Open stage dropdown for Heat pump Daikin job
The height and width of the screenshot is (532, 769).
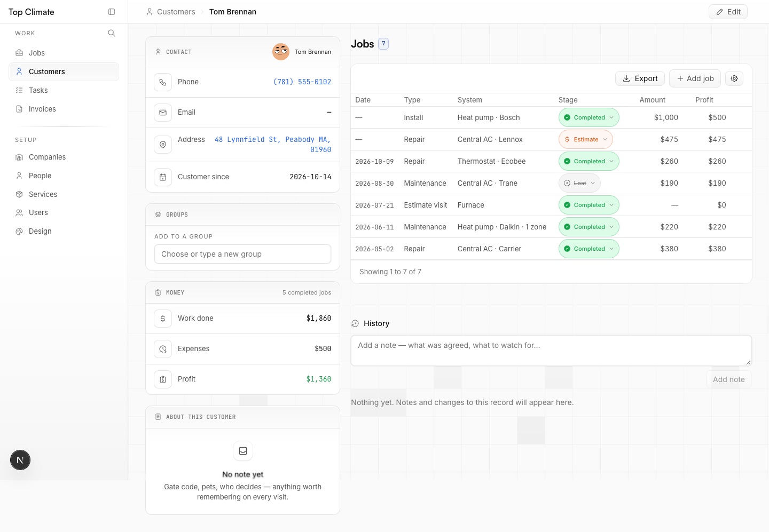pyautogui.click(x=589, y=227)
